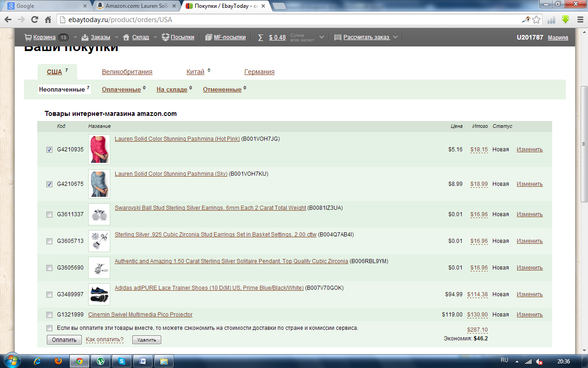588x368 pixels.
Task: Uncheck the Hot Pink Pashmina checkbox
Action: coord(49,149)
